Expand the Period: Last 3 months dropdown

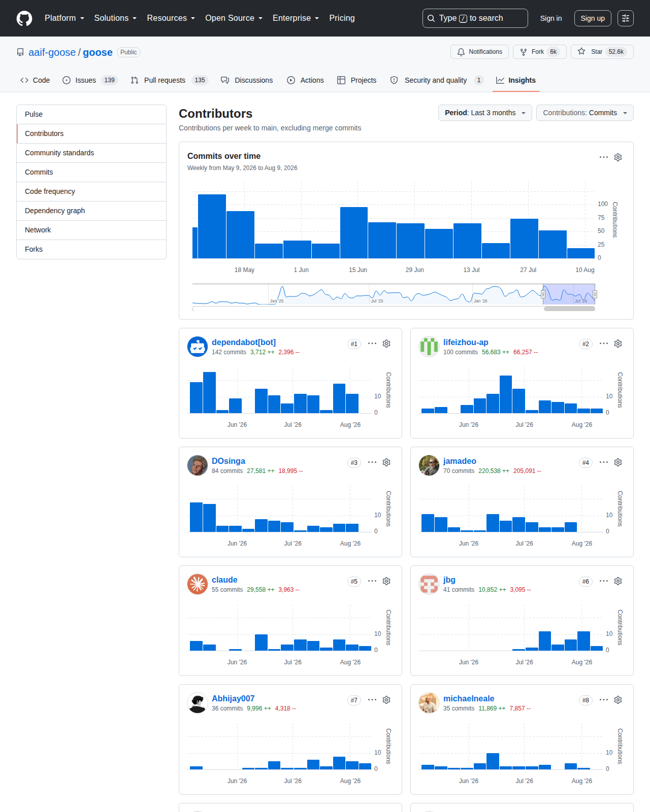coord(485,113)
